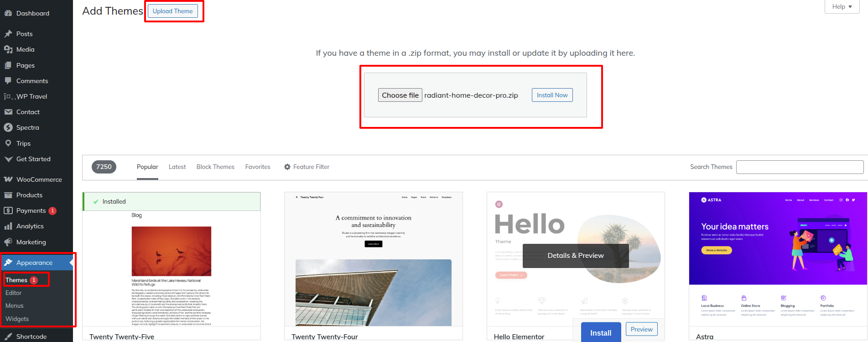The width and height of the screenshot is (868, 342).
Task: Click the Spectra logo icon
Action: [8, 127]
